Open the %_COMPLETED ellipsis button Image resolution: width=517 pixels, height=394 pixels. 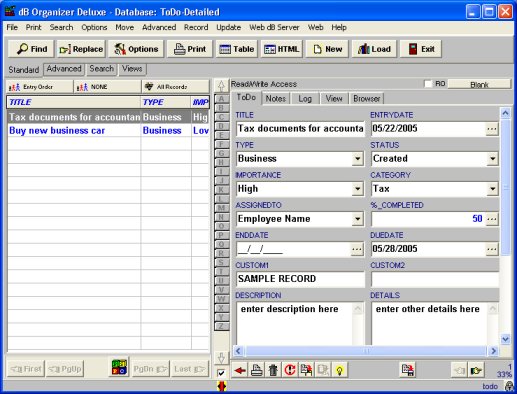[x=492, y=219]
